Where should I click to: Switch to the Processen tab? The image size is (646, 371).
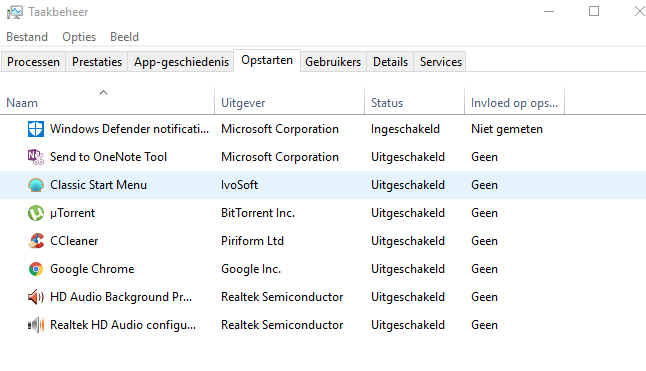[x=33, y=62]
